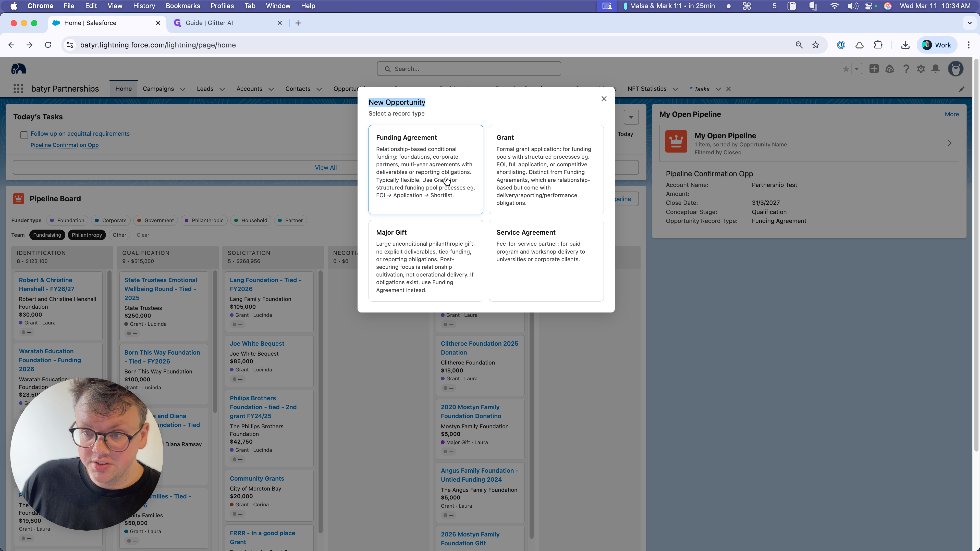This screenshot has width=980, height=551.
Task: Toggle the Partner funder type filter
Action: coord(291,221)
